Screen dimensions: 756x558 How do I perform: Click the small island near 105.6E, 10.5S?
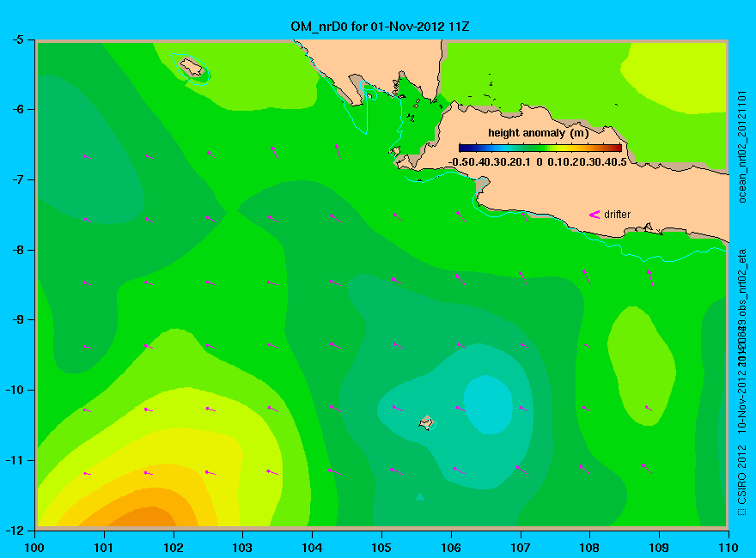pyautogui.click(x=426, y=423)
